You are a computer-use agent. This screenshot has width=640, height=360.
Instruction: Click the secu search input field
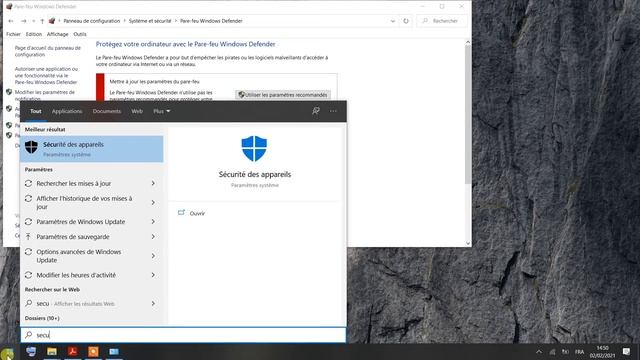(183, 335)
